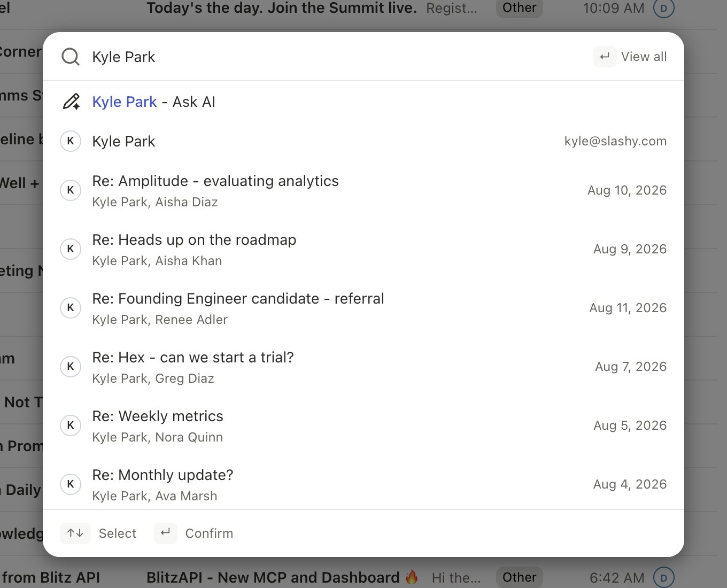The width and height of the screenshot is (727, 588).
Task: Click K avatar for Heads up on the roadmap
Action: (71, 249)
